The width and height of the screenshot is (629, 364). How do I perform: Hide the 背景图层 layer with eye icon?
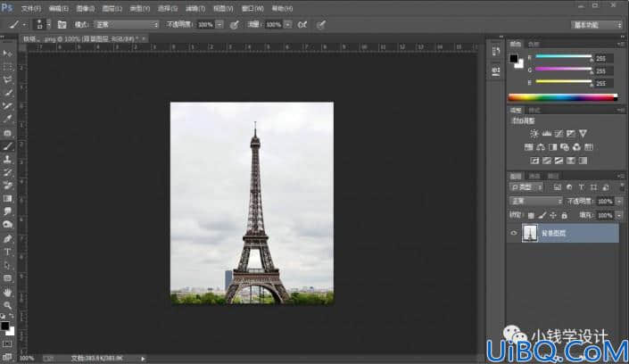514,233
